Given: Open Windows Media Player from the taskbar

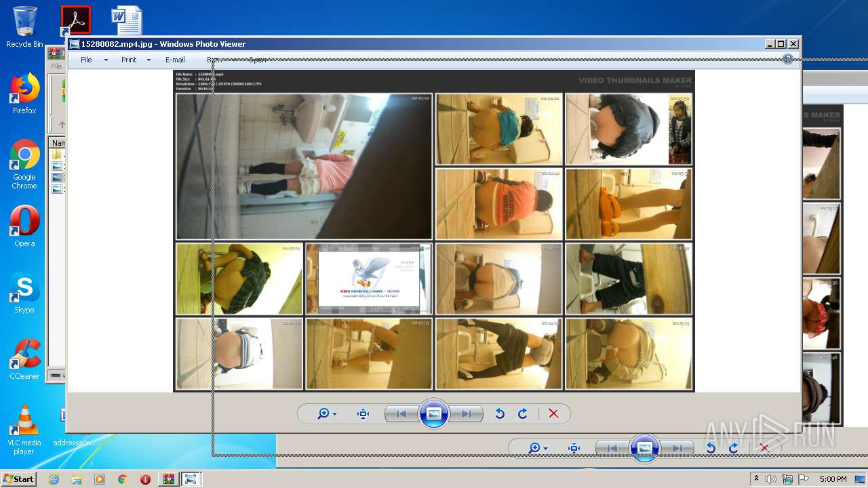Looking at the screenshot, I should click(100, 479).
